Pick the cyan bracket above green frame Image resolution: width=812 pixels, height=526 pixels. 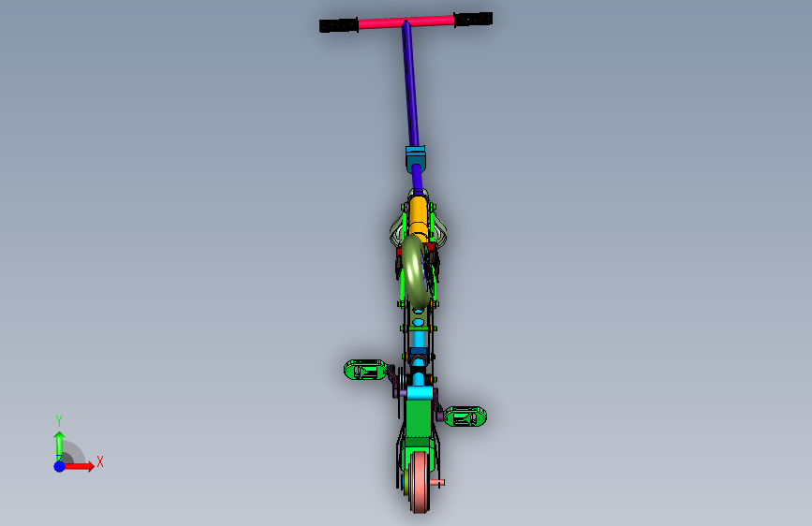[x=420, y=393]
